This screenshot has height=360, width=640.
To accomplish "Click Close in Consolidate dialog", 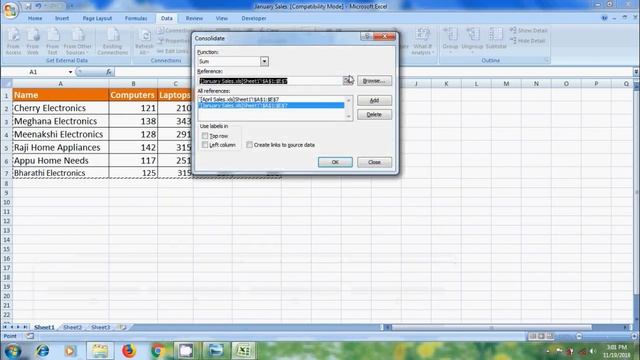I will point(374,162).
